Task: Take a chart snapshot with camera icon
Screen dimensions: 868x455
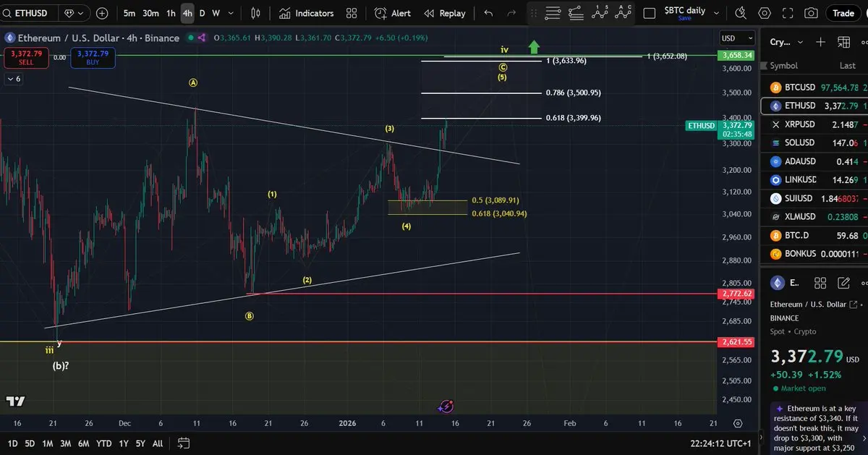Action: pyautogui.click(x=812, y=13)
